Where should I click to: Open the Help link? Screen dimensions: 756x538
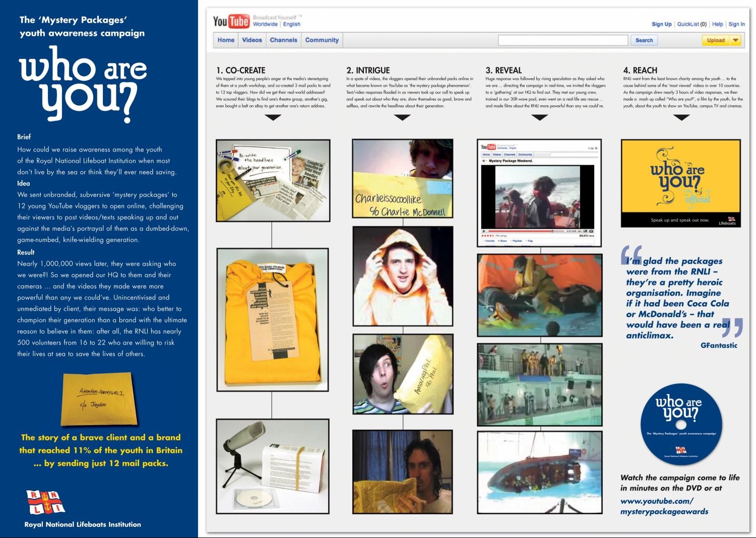pos(718,24)
